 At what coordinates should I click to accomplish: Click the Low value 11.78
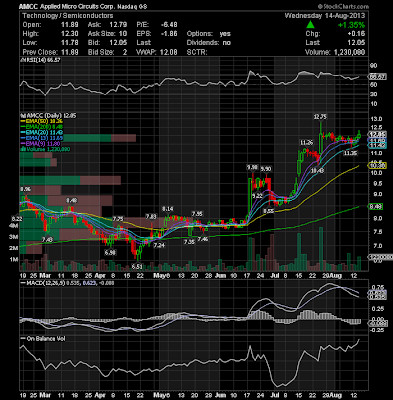pyautogui.click(x=70, y=43)
